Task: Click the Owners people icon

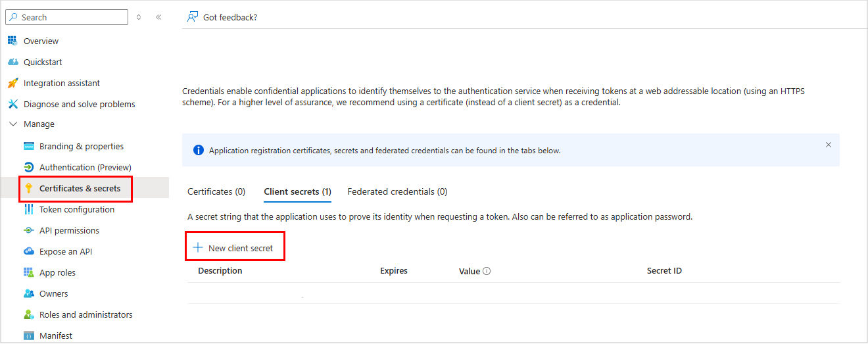Action: click(x=28, y=293)
